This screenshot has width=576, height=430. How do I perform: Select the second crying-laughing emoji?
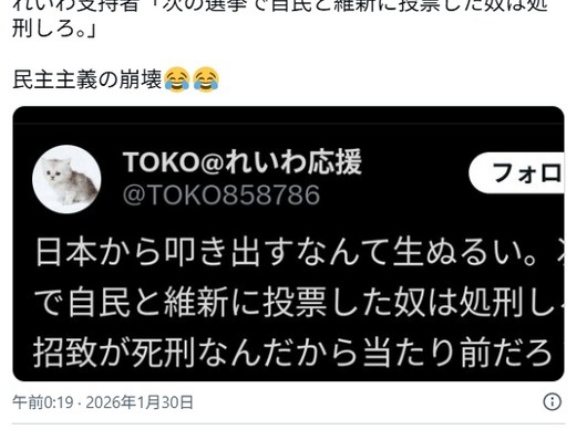(x=206, y=79)
